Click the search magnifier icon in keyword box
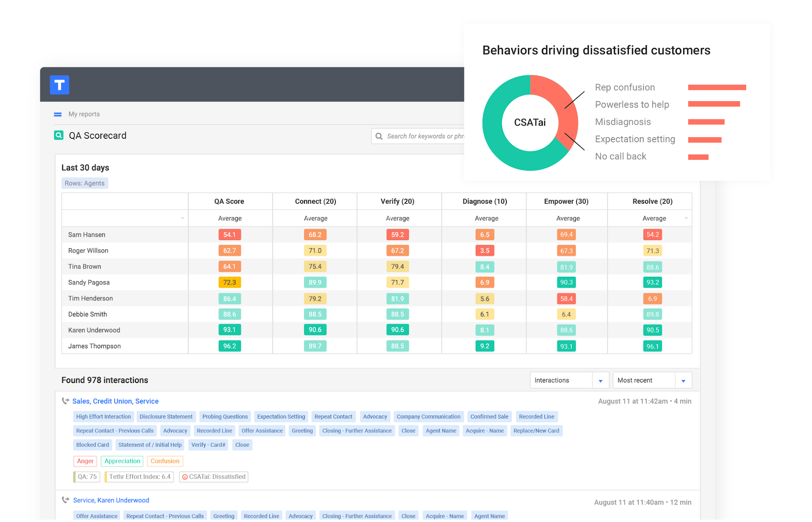This screenshot has width=812, height=522. pos(379,136)
